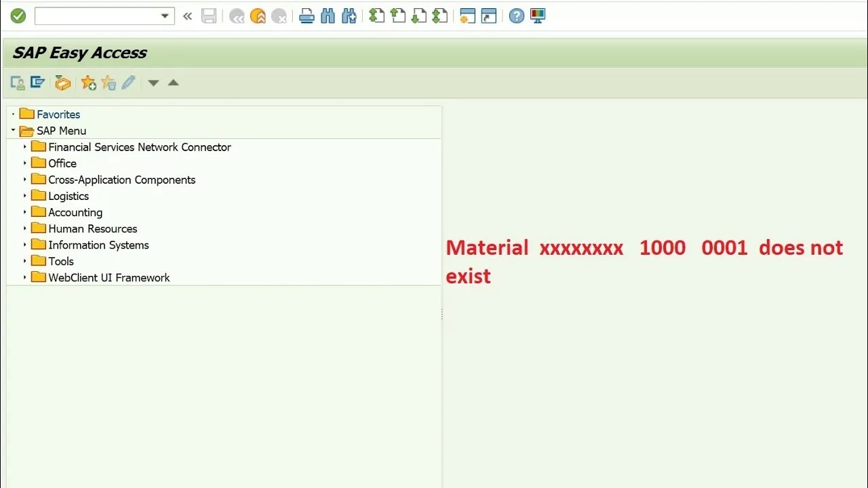Click the Save diskette icon
The image size is (868, 488).
209,16
